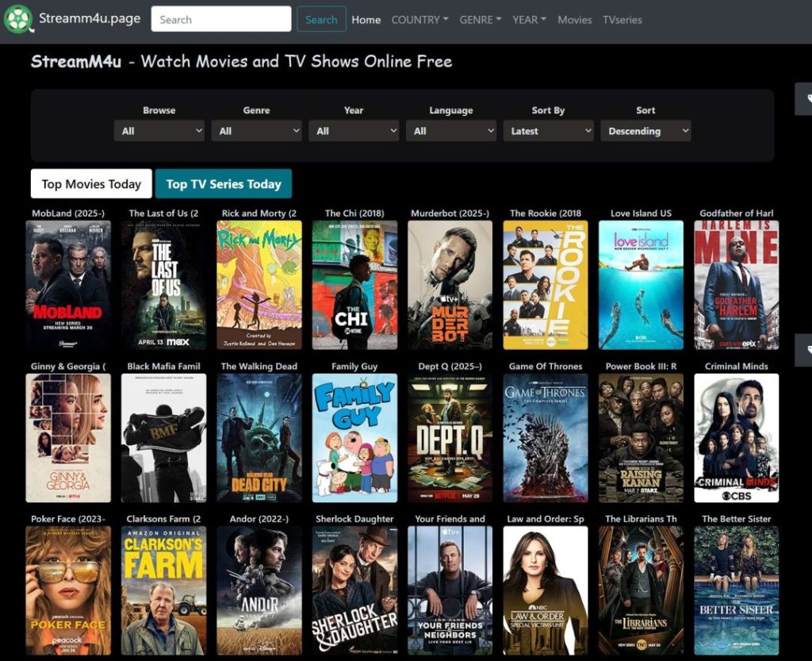Open Your Friends and Neighbors poster
The image size is (812, 661).
(x=450, y=590)
